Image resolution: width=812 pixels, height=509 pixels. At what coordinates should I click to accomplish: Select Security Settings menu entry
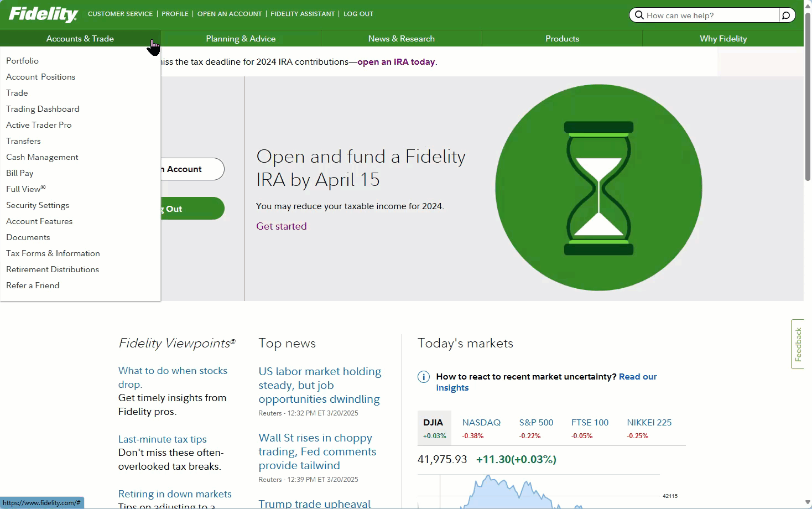[38, 205]
